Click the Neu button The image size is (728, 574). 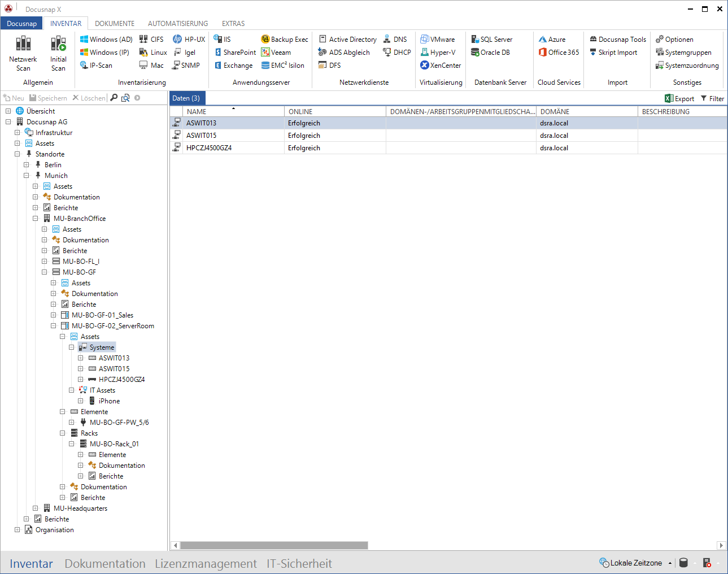[x=14, y=98]
